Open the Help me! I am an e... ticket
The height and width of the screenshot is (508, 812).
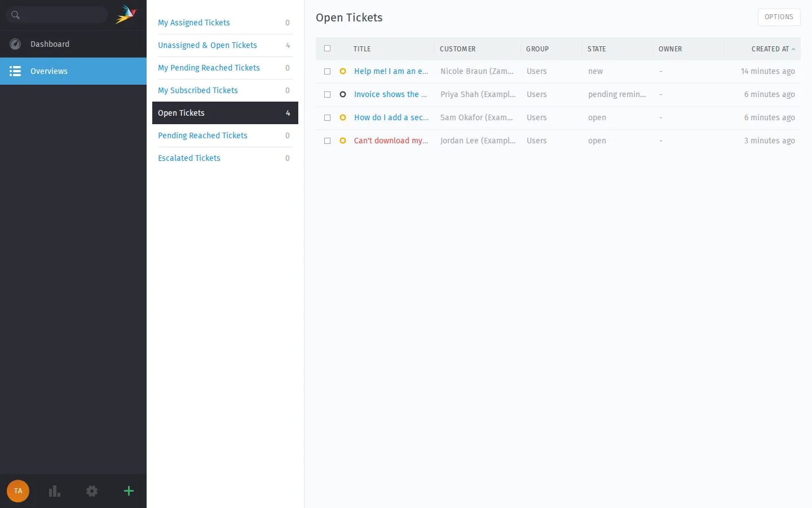(x=391, y=71)
